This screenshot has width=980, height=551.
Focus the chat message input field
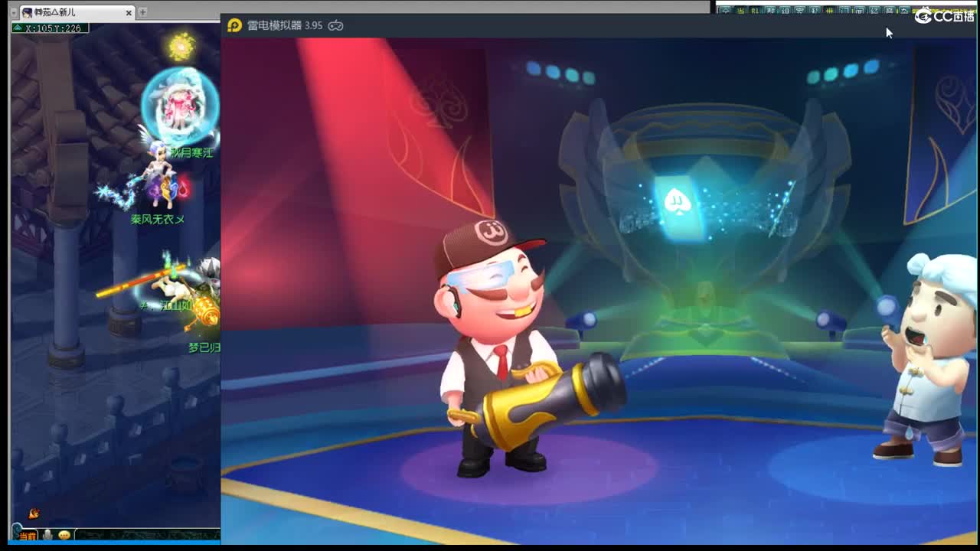click(x=147, y=535)
